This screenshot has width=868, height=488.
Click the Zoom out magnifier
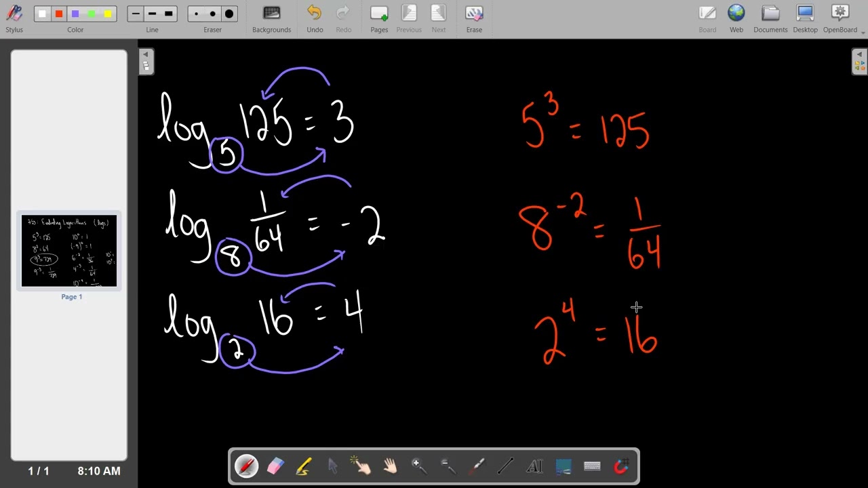click(448, 466)
